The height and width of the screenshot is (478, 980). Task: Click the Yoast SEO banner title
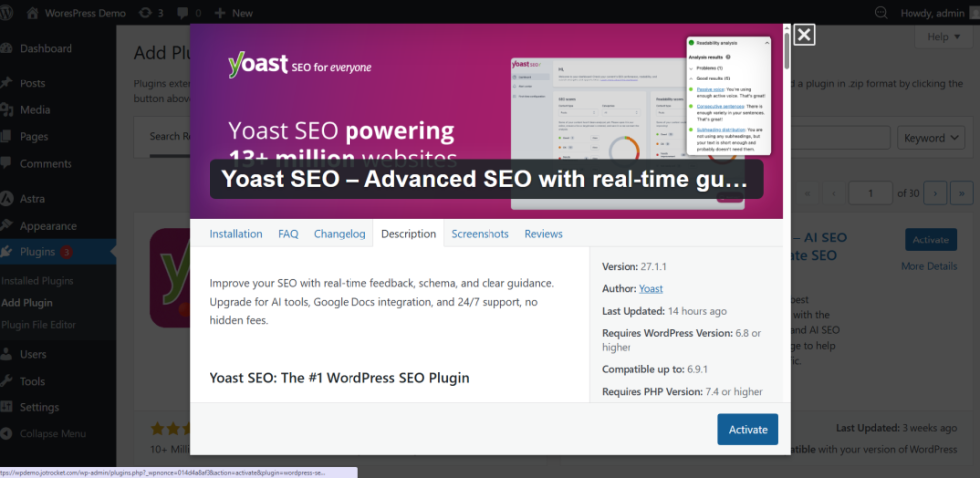click(x=486, y=180)
